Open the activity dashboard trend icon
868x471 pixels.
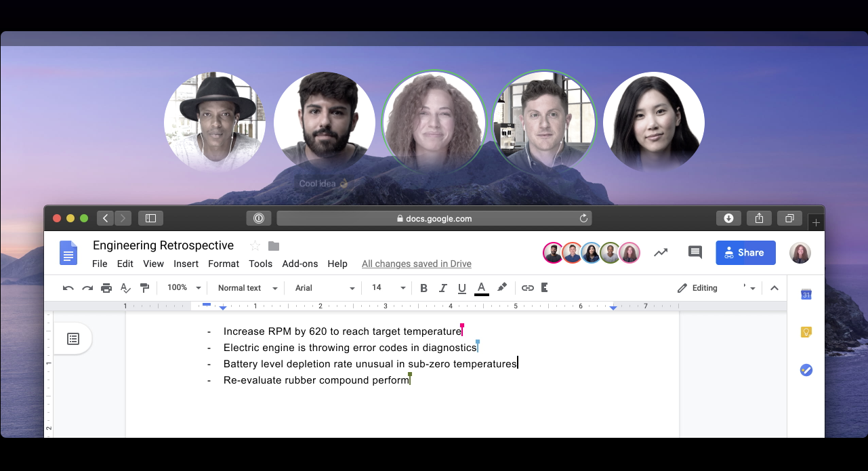pyautogui.click(x=661, y=252)
